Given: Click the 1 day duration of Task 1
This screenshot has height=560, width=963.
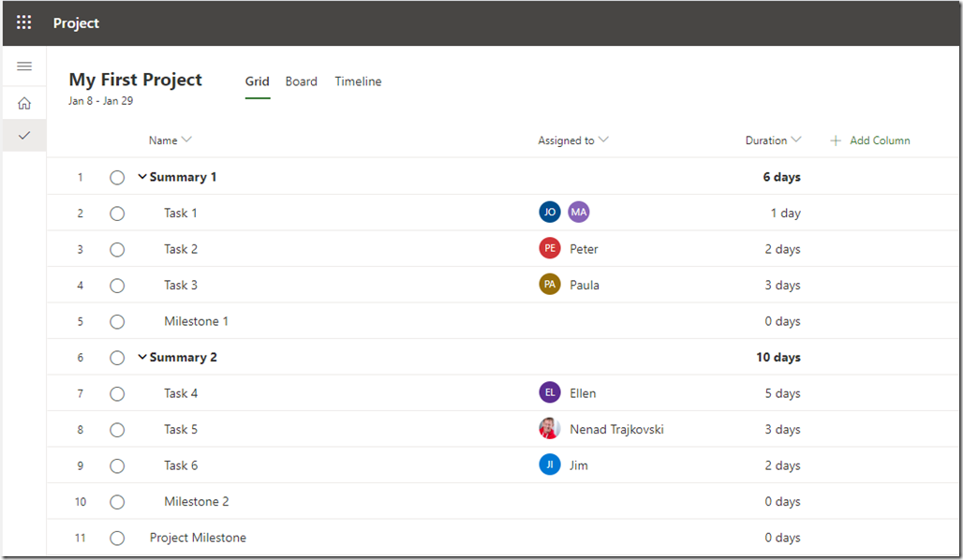Looking at the screenshot, I should (x=786, y=214).
